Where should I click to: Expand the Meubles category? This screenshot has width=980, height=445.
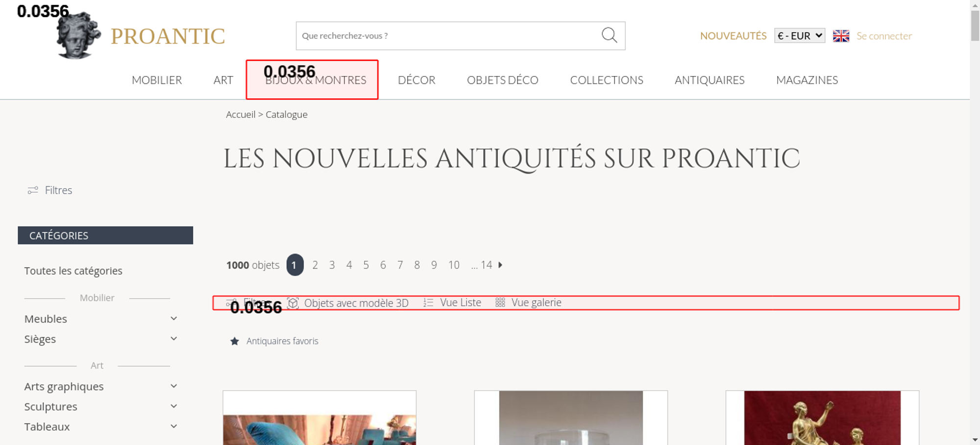point(173,319)
